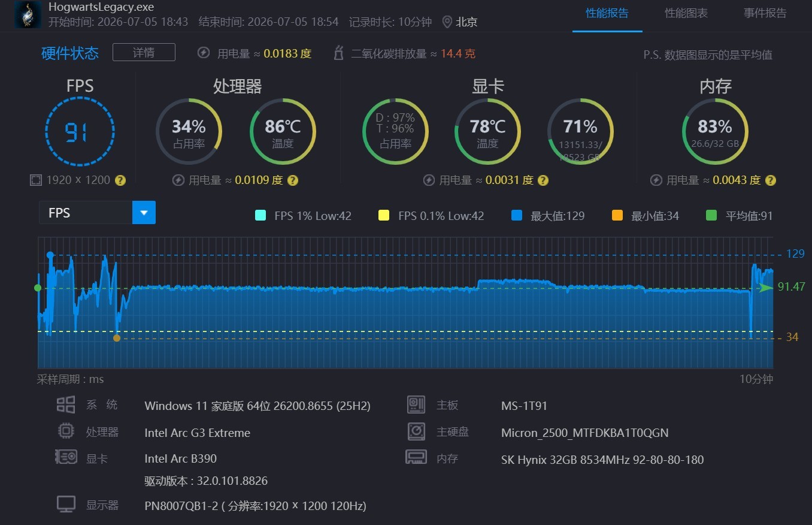
Task: Go to the 事件报告 tab
Action: click(765, 13)
